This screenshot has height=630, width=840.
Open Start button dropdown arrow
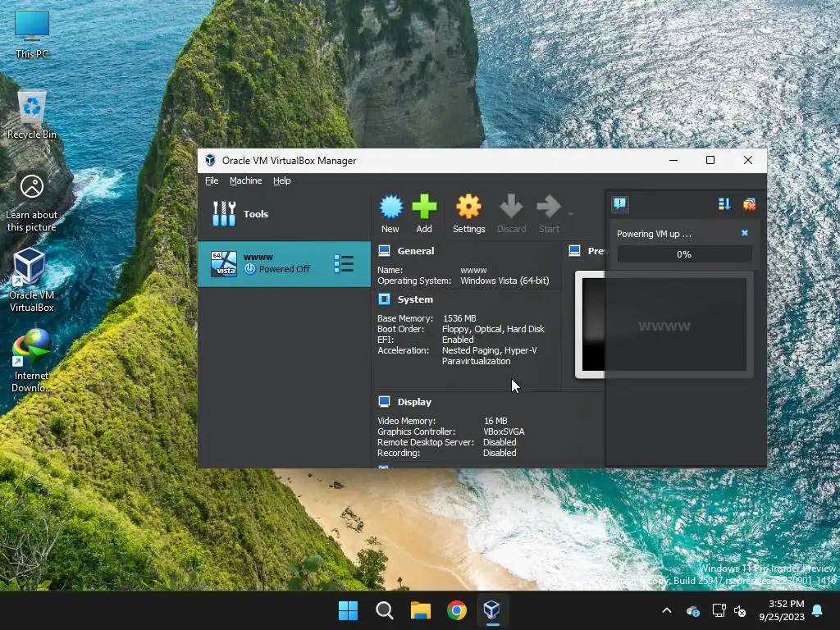tap(571, 214)
